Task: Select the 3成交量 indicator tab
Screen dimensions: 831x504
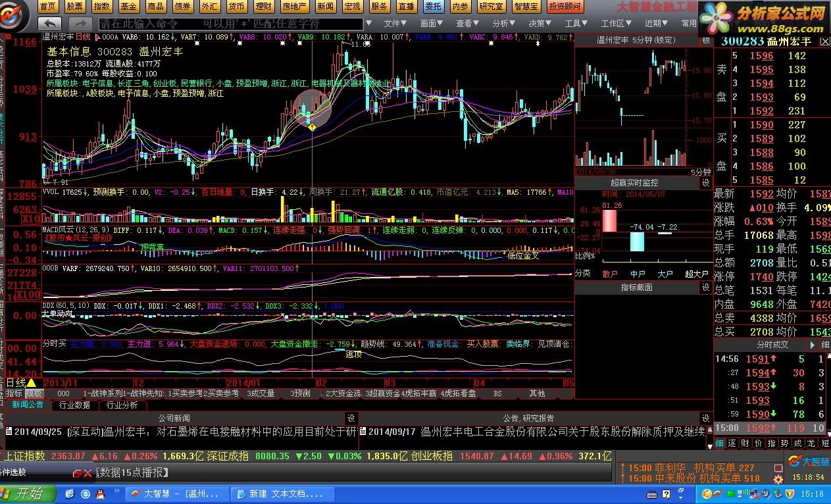Action: point(261,393)
